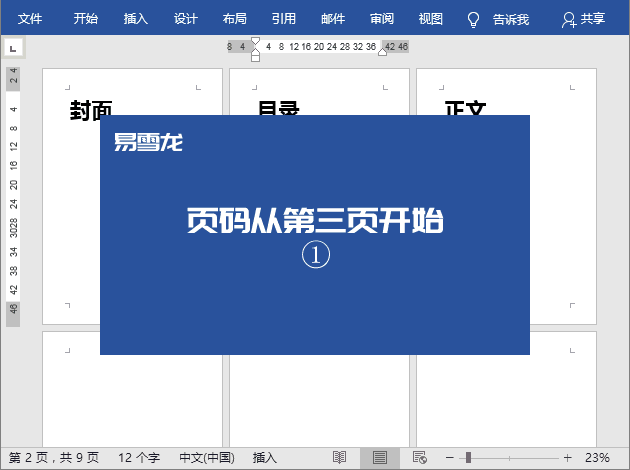Click the 23% zoom level
630x470 pixels.
597,458
